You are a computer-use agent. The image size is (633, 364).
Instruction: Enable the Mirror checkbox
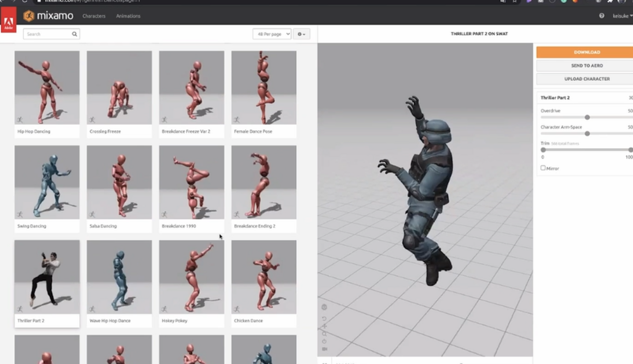[543, 168]
